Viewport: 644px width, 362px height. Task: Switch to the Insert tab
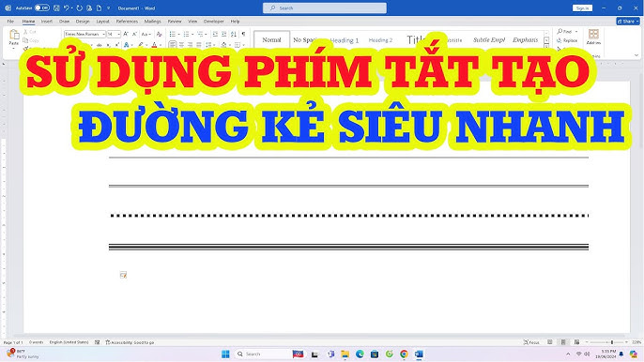click(x=46, y=21)
